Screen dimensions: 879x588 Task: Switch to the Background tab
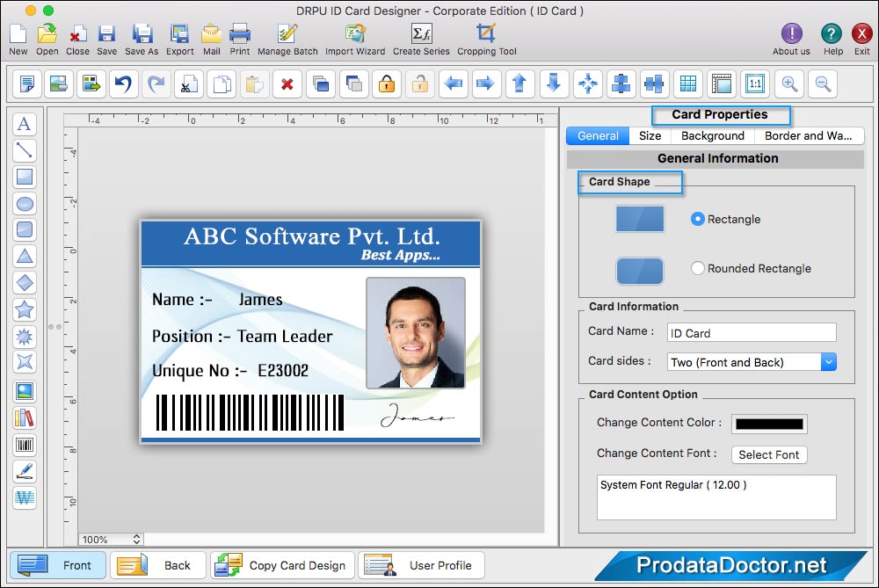(x=713, y=135)
